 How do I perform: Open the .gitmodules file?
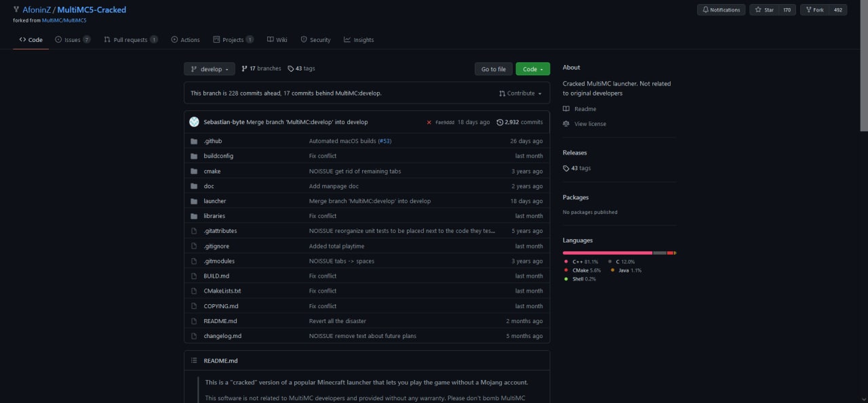click(x=219, y=261)
